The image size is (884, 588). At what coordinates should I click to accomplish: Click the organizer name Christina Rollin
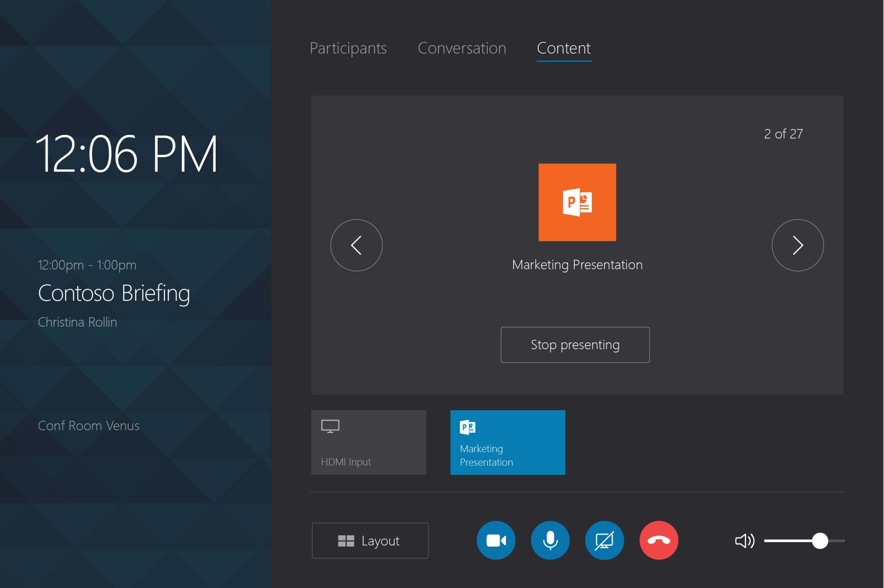click(x=77, y=322)
